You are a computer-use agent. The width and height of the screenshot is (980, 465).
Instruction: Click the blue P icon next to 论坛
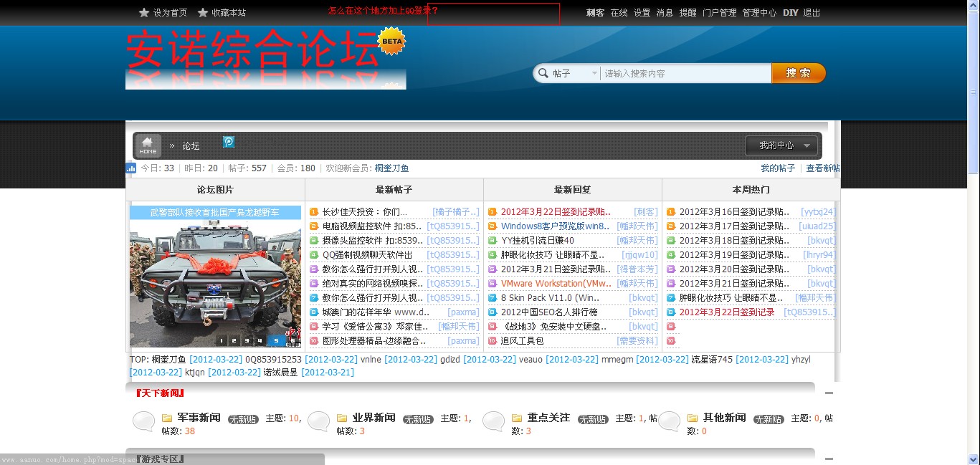point(228,142)
